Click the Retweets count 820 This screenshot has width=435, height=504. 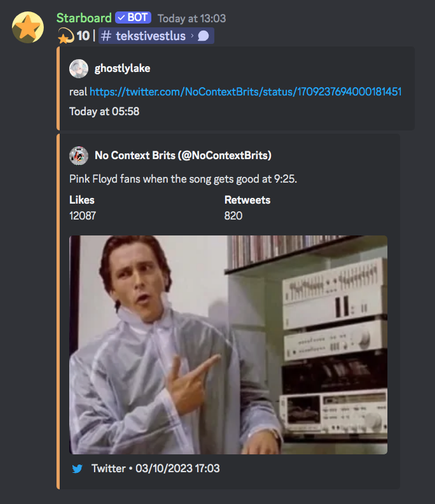point(233,216)
